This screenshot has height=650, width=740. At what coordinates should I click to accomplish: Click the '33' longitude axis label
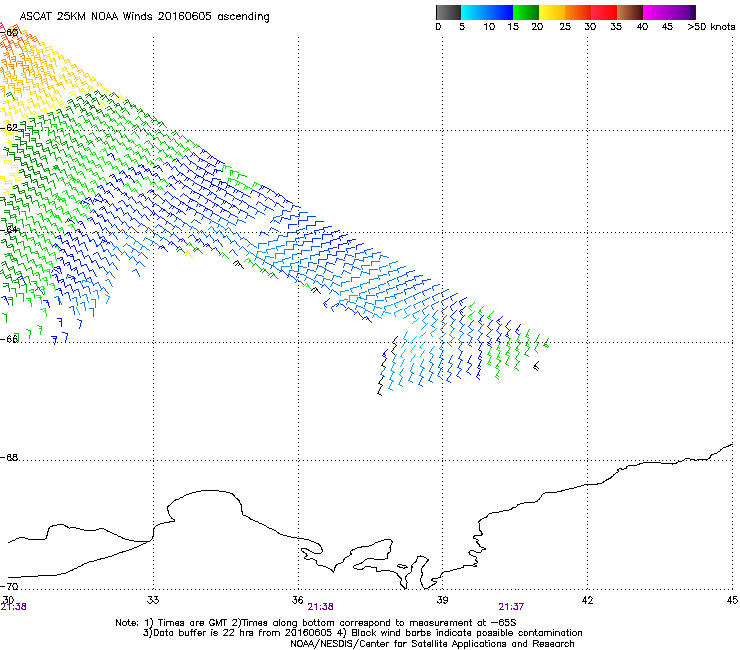point(153,600)
